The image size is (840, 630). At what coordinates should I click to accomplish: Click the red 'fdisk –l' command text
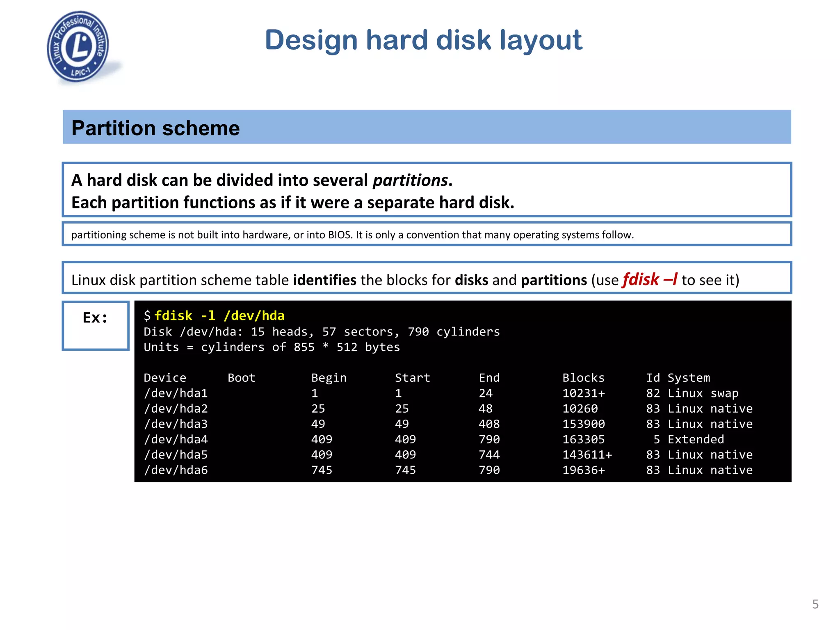pos(650,279)
